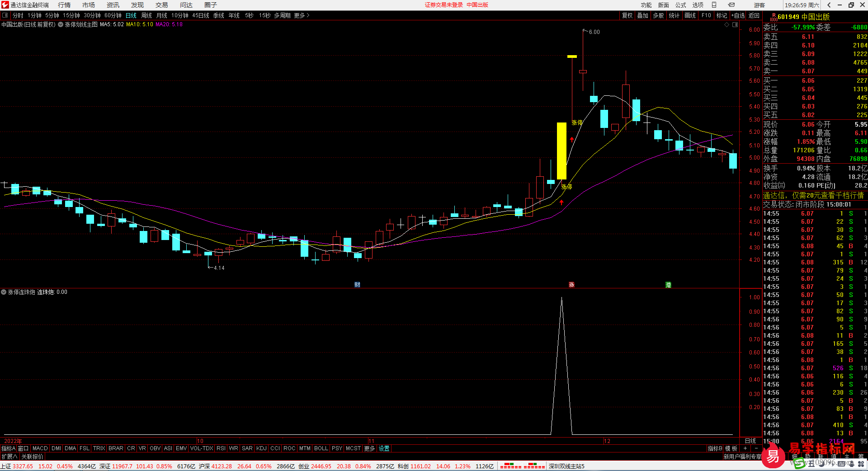This screenshot has width=868, height=471.
Task: Open the 公式 menu
Action: [681, 5]
